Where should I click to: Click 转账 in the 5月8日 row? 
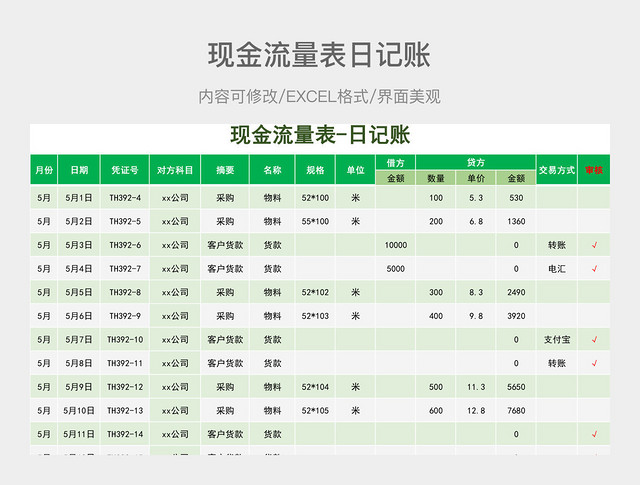557,363
